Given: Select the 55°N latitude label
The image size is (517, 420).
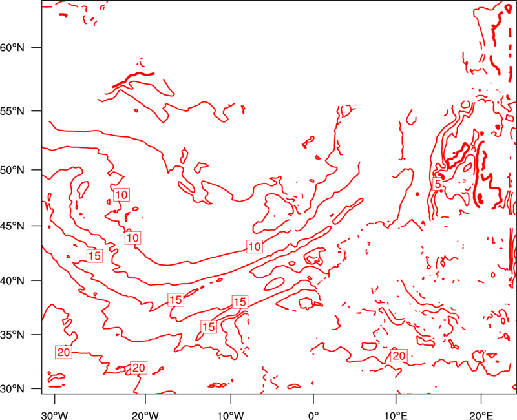Looking at the screenshot, I should pyautogui.click(x=12, y=111).
